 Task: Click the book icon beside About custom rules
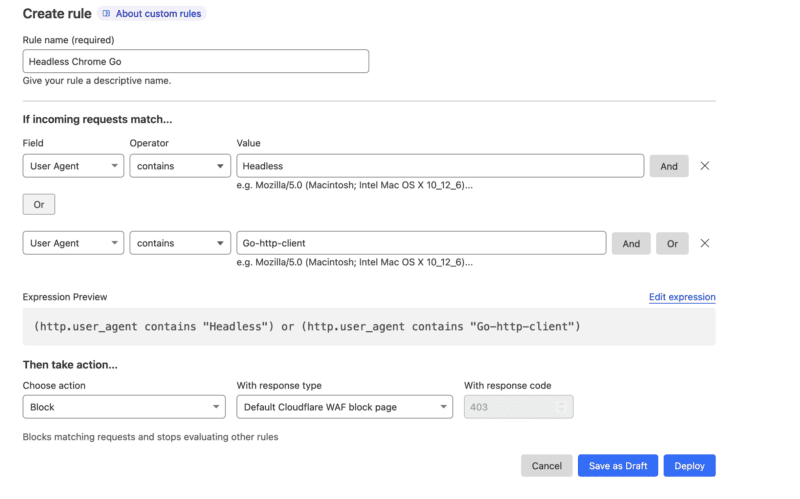coord(107,14)
